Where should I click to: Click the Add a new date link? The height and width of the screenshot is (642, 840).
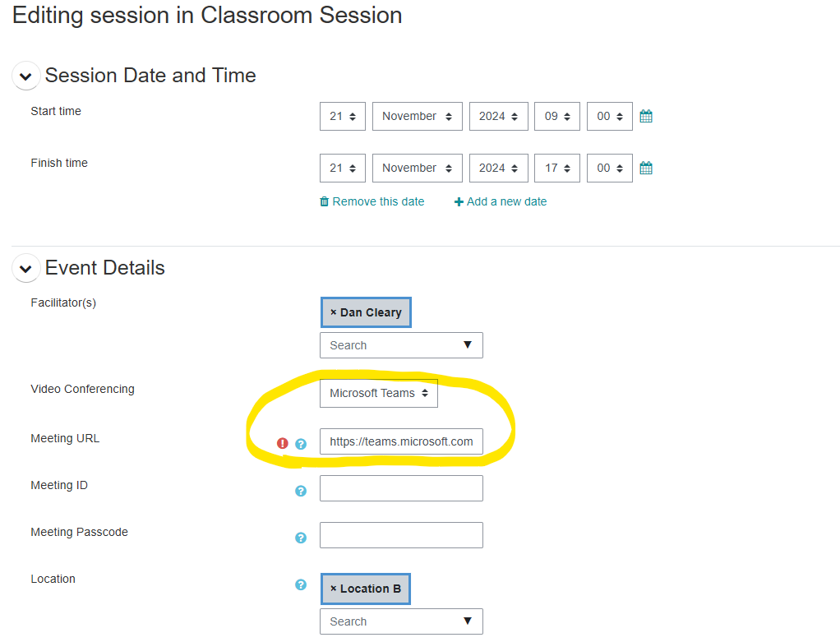[x=501, y=201]
